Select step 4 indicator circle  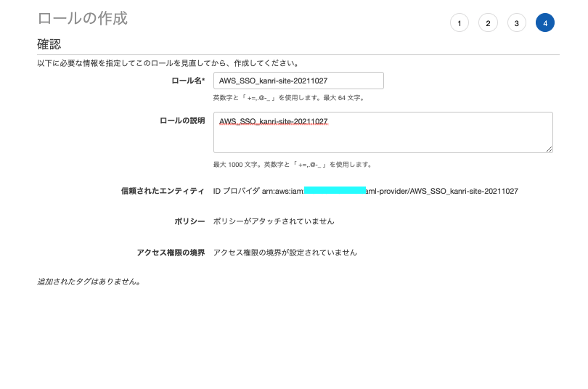545,22
